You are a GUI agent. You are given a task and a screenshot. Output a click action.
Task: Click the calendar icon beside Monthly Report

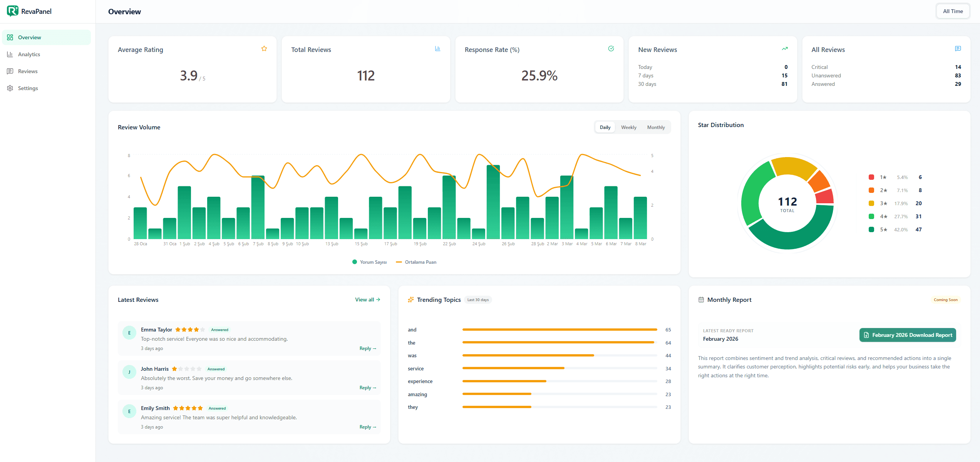tap(702, 299)
